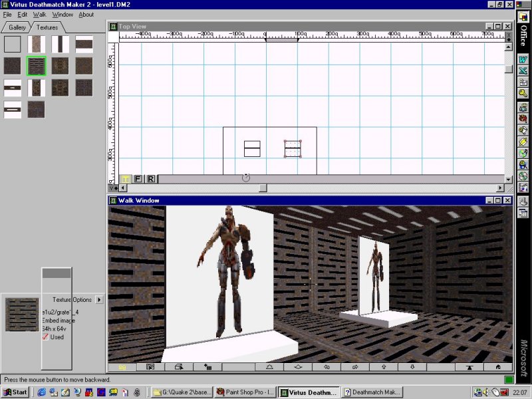Click the T top view button

point(125,179)
